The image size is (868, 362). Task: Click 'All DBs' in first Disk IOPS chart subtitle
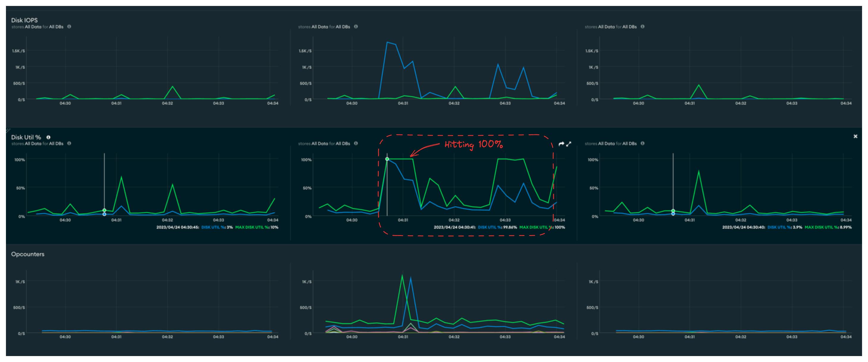click(56, 27)
